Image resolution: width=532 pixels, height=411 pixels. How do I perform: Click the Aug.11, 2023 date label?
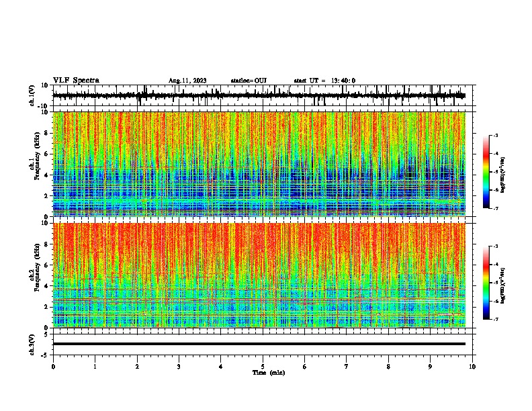(x=187, y=81)
